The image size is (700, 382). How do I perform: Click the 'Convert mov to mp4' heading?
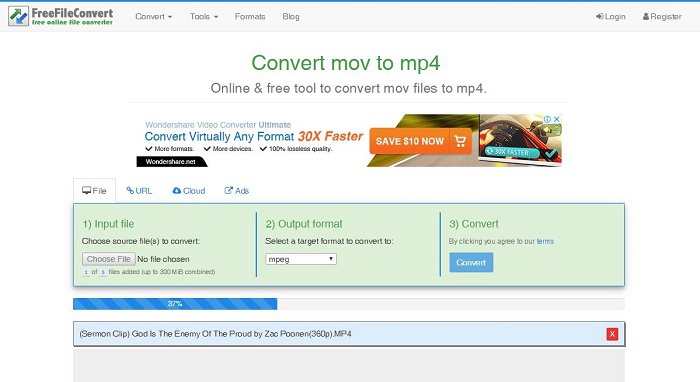(x=346, y=63)
